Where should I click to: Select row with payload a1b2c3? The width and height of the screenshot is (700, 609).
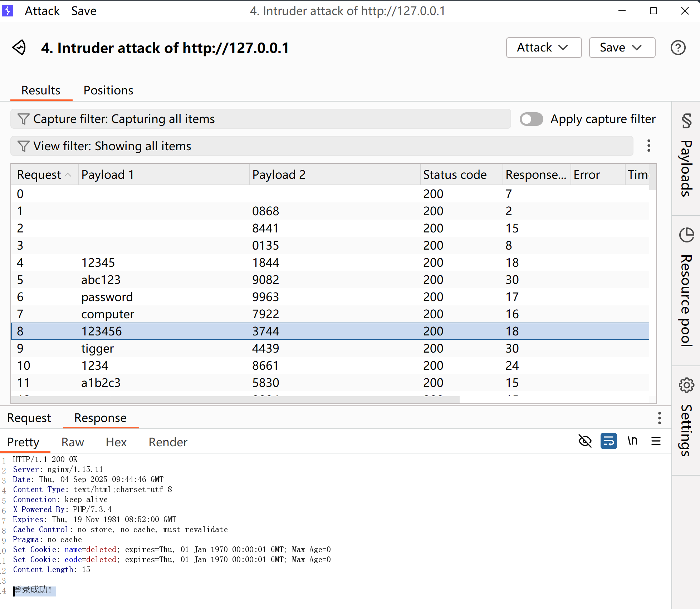pos(330,383)
